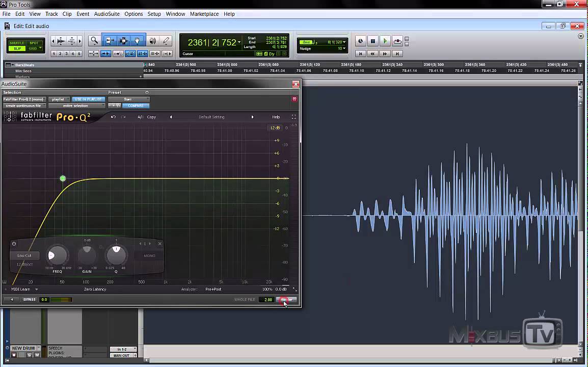Go to next Pro-Q 2 preset
Image resolution: width=588 pixels, height=367 pixels.
pyautogui.click(x=252, y=117)
